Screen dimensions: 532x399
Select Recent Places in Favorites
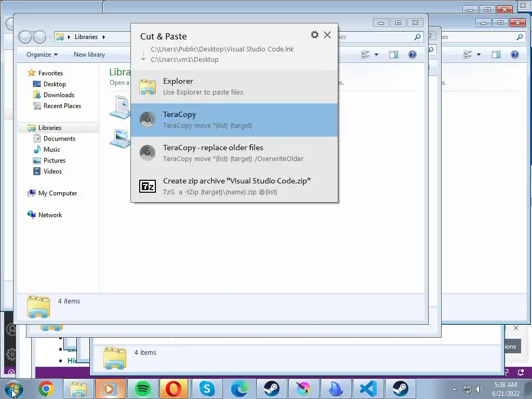pos(62,105)
